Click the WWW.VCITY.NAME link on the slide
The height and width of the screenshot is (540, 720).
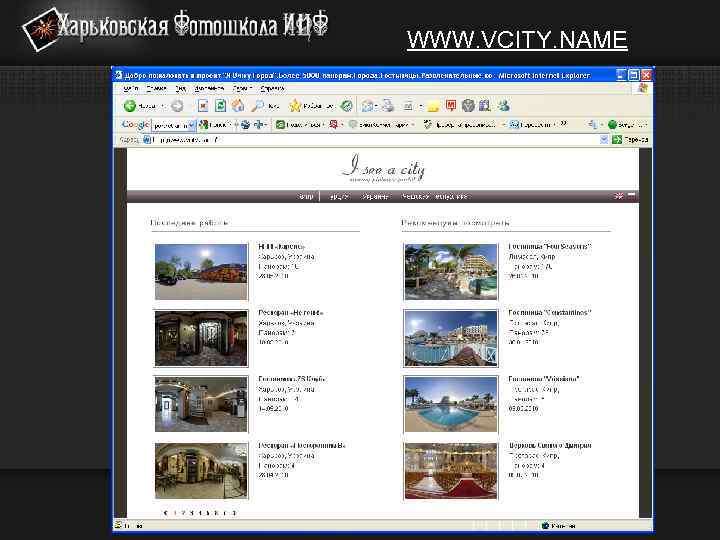(x=517, y=39)
